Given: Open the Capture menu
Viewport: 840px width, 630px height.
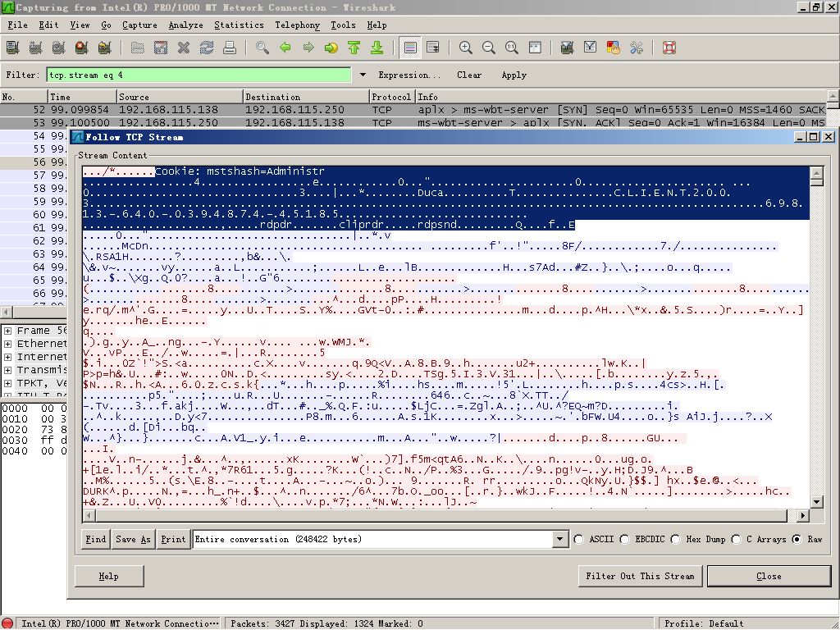Looking at the screenshot, I should pyautogui.click(x=139, y=25).
